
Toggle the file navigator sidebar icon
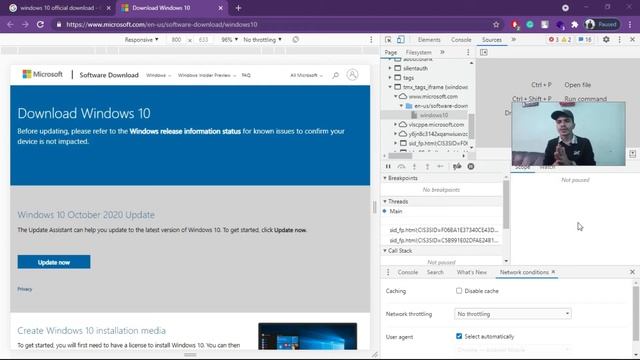coord(484,52)
